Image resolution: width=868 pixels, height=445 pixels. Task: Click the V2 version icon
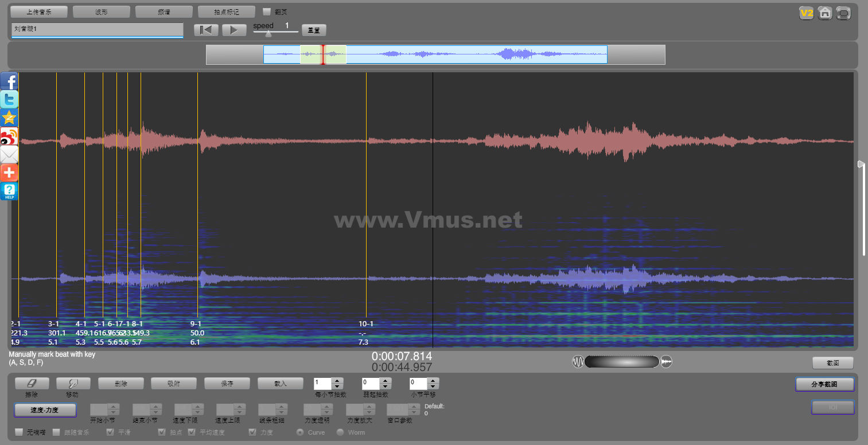[807, 13]
